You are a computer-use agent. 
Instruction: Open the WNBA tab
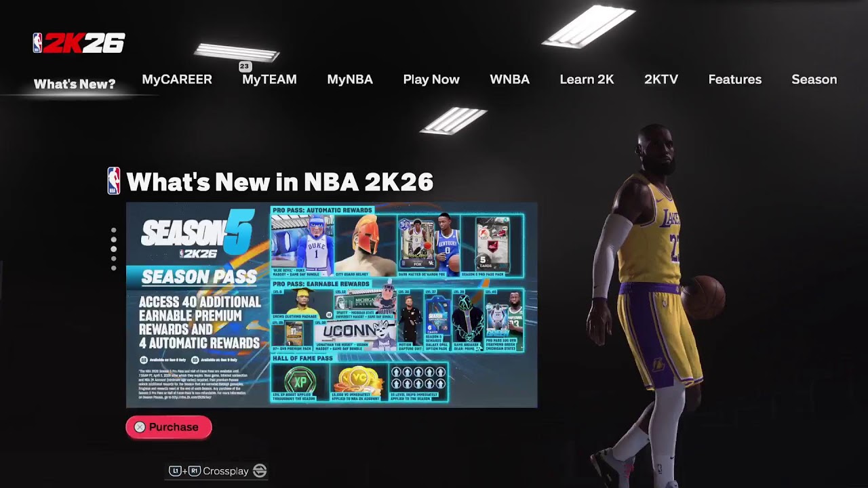pos(509,79)
